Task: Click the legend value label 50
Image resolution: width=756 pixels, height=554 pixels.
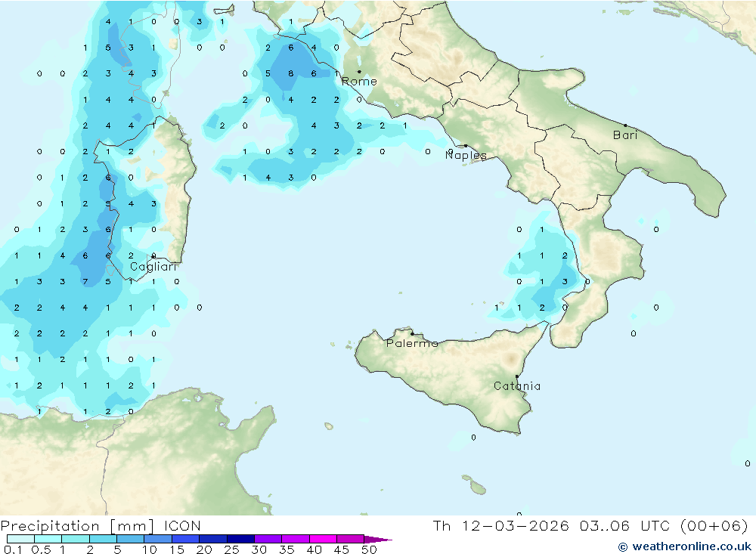Action: [x=369, y=549]
